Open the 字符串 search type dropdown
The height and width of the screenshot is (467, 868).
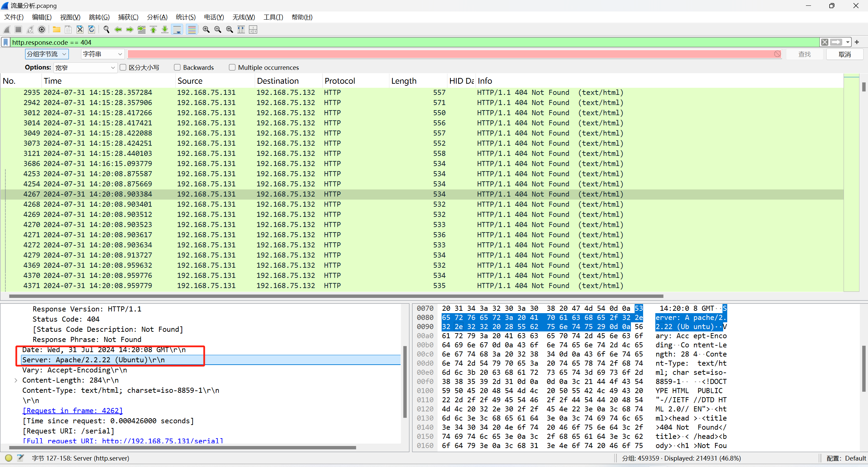pyautogui.click(x=102, y=54)
